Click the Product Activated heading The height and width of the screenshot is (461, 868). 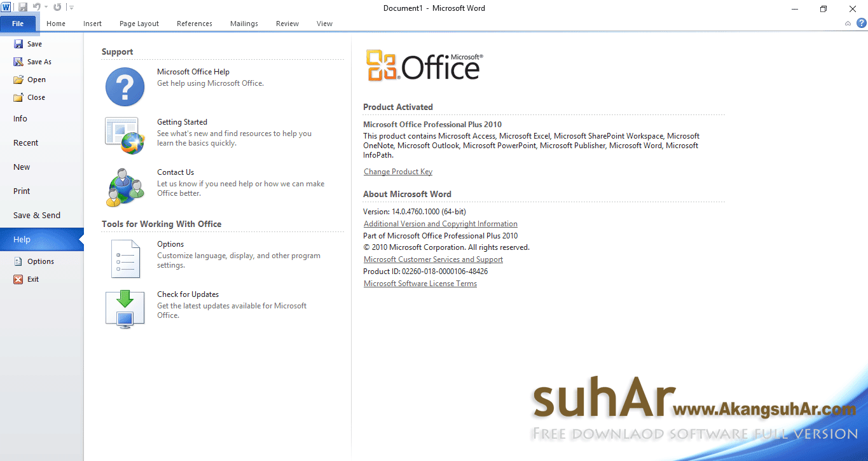pos(398,107)
